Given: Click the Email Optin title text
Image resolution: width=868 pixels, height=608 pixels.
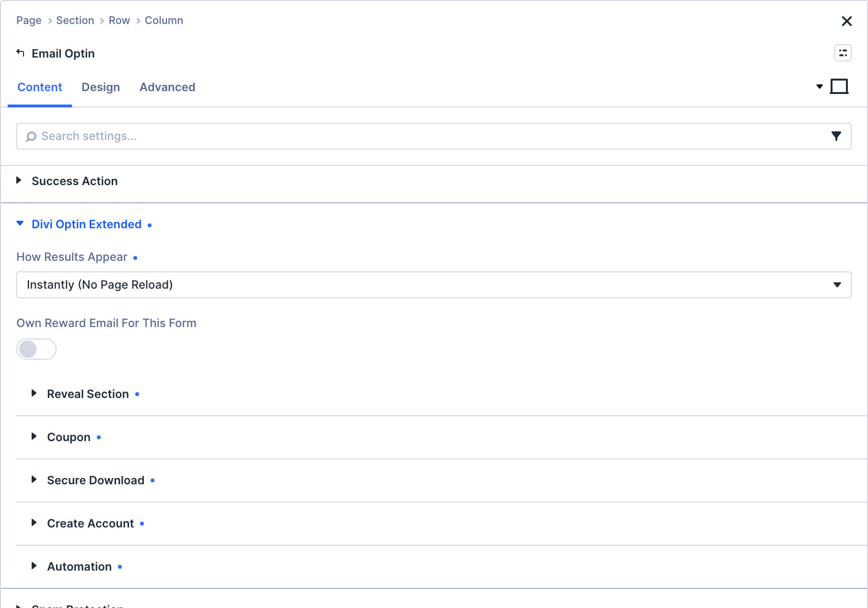Looking at the screenshot, I should coord(63,54).
